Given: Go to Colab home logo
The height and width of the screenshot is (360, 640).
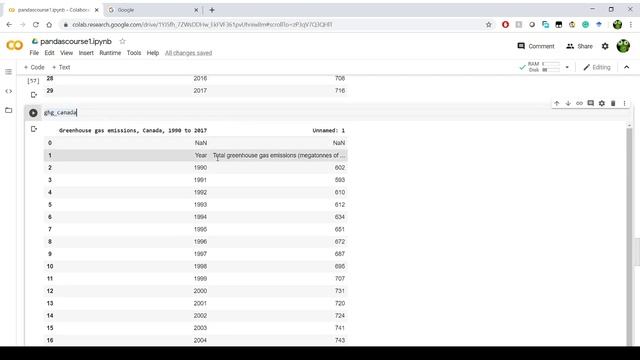Looking at the screenshot, I should pyautogui.click(x=15, y=45).
